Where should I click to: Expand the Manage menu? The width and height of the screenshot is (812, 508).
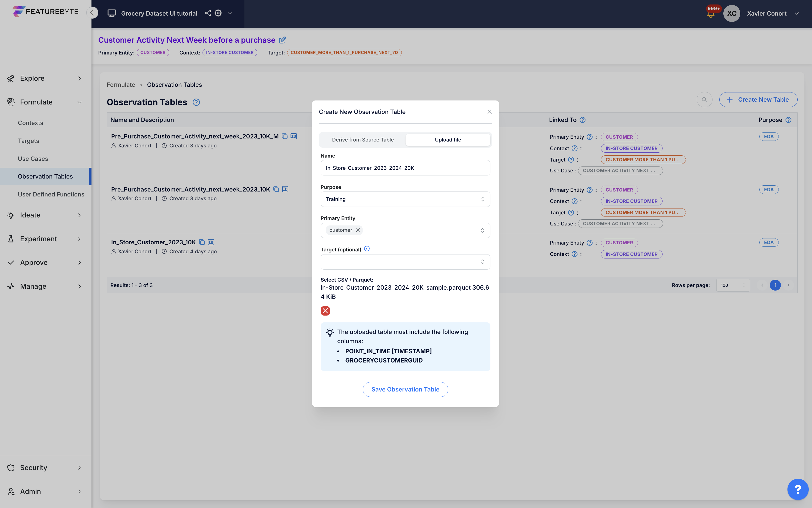pyautogui.click(x=45, y=286)
